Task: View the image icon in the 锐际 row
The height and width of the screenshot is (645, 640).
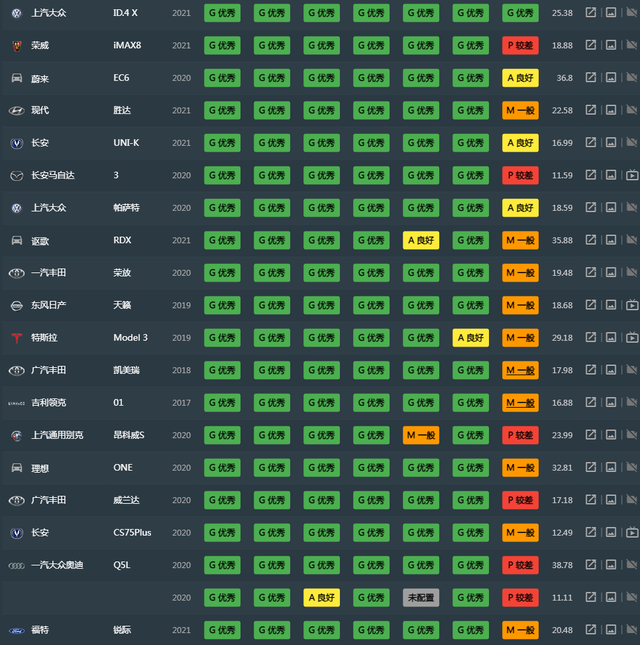Action: pos(611,630)
